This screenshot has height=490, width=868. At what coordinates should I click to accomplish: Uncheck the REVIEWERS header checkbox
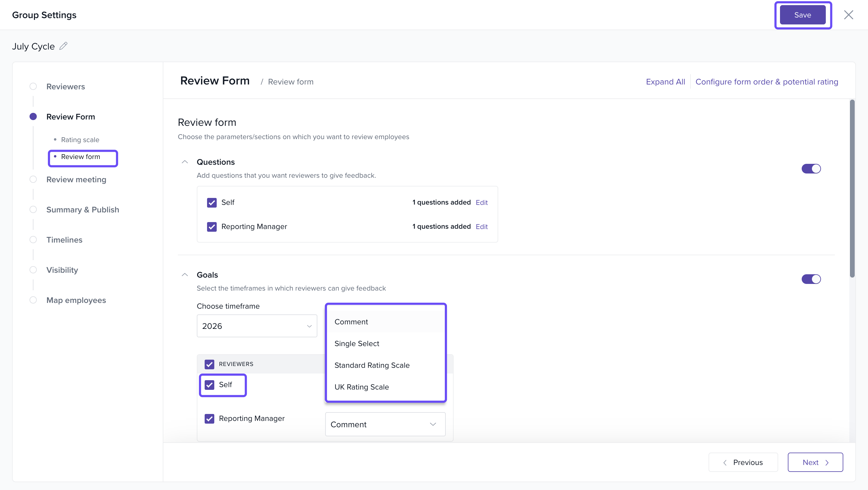tap(209, 364)
